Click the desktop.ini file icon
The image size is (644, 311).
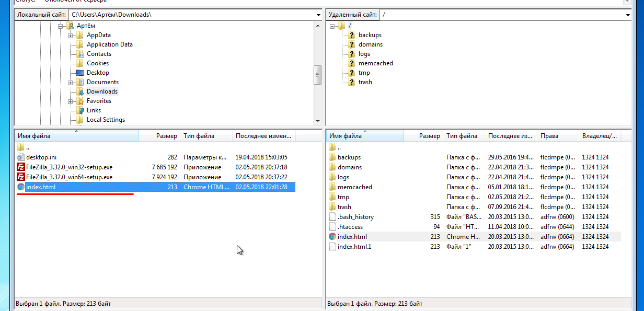click(x=21, y=157)
